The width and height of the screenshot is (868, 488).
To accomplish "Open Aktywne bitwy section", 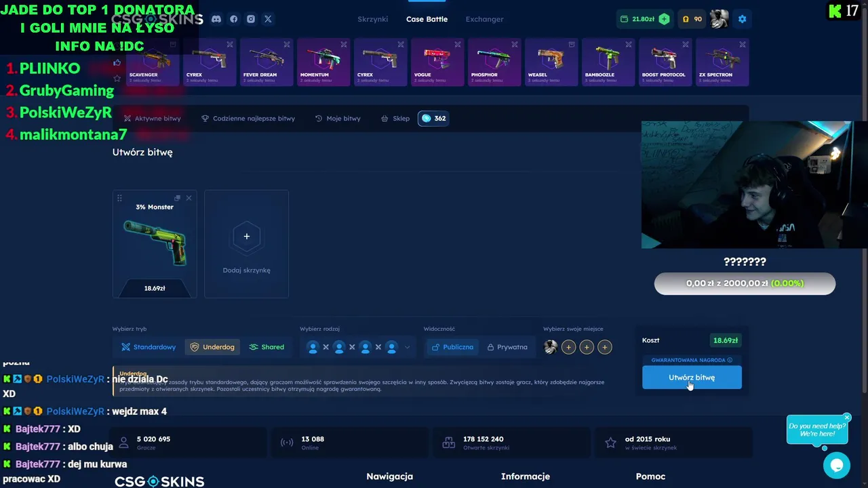I will [152, 118].
